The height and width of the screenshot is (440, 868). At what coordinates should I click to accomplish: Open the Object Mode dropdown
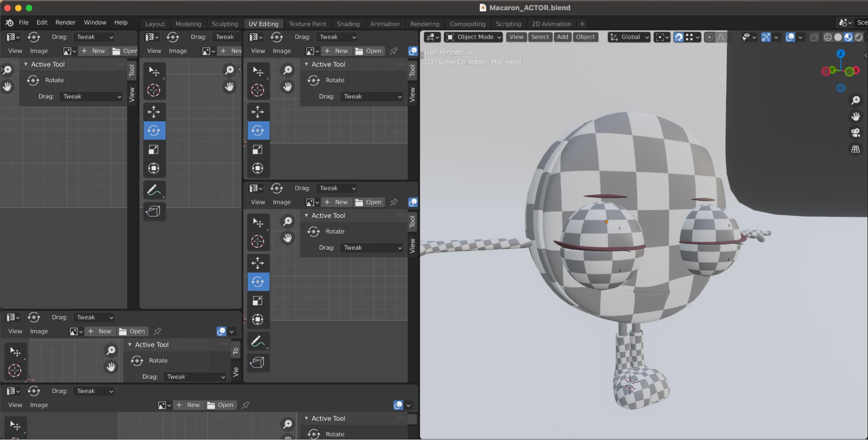[473, 37]
